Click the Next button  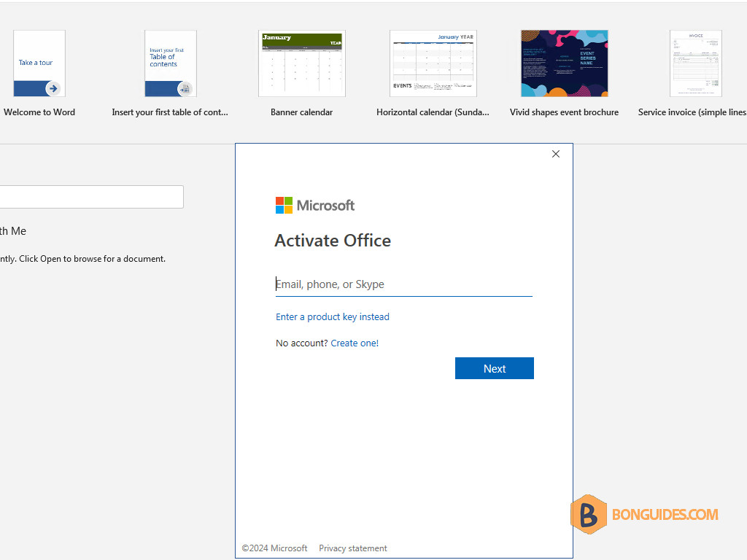494,368
